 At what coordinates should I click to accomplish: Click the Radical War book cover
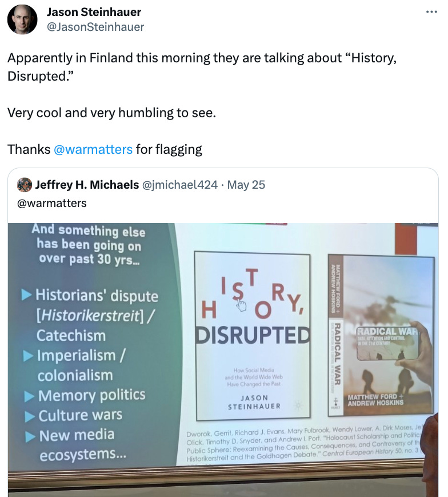381,335
